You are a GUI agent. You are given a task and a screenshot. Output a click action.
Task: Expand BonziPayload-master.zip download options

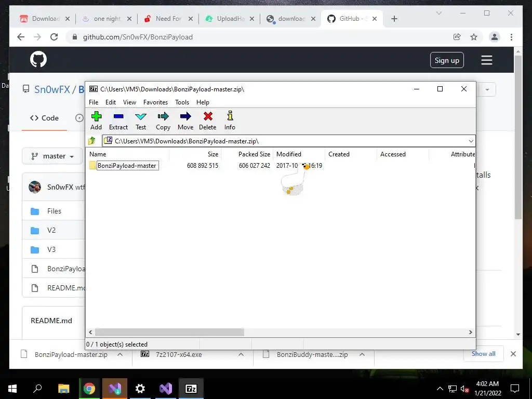tap(120, 354)
